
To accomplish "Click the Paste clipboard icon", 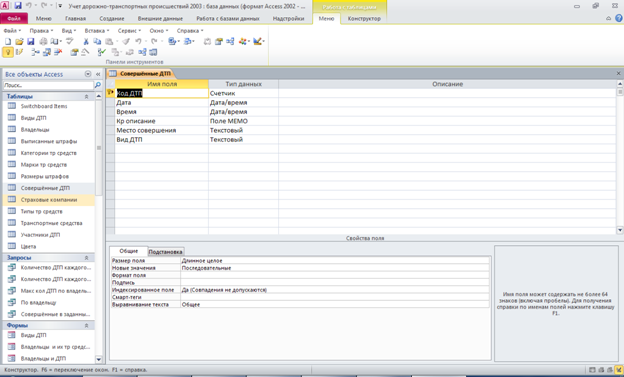I will pyautogui.click(x=109, y=41).
